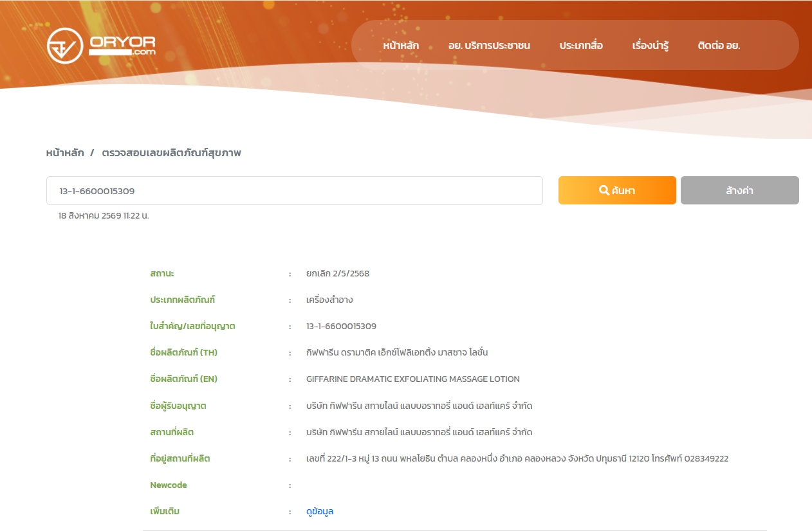Click the gray ล้างค่า clear button
The width and height of the screenshot is (812, 531).
click(x=740, y=190)
